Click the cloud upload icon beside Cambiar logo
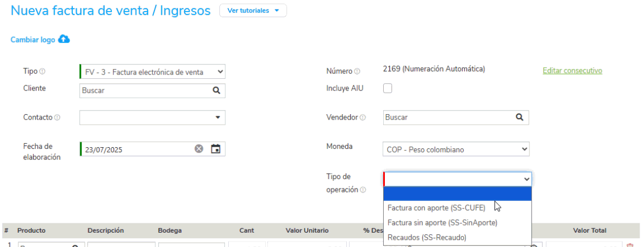The height and width of the screenshot is (247, 644). coord(64,40)
